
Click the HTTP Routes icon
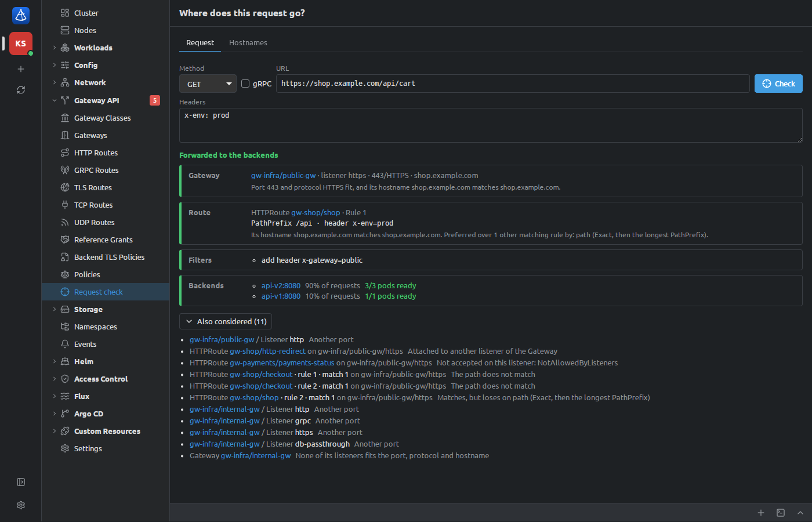point(65,153)
